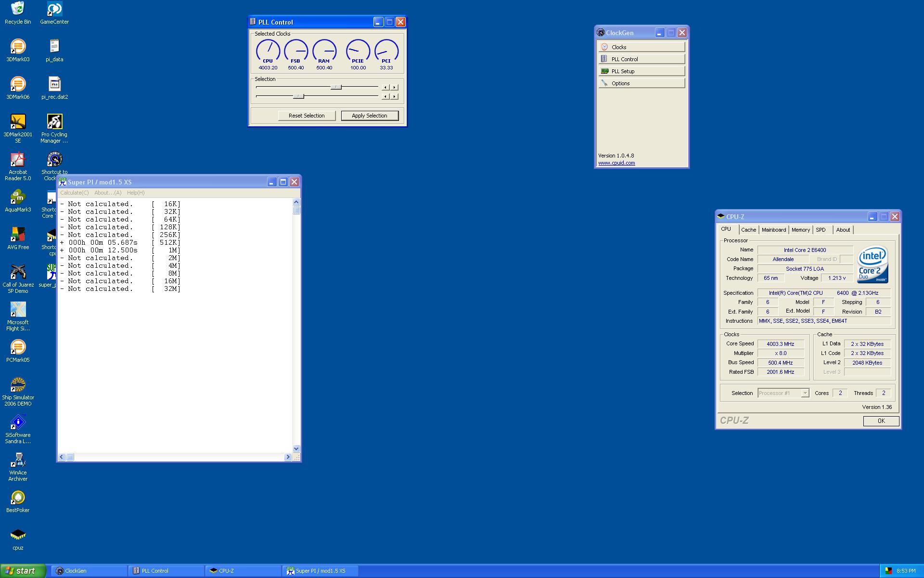Select the Microsoft Flight Simulator icon

(18, 316)
